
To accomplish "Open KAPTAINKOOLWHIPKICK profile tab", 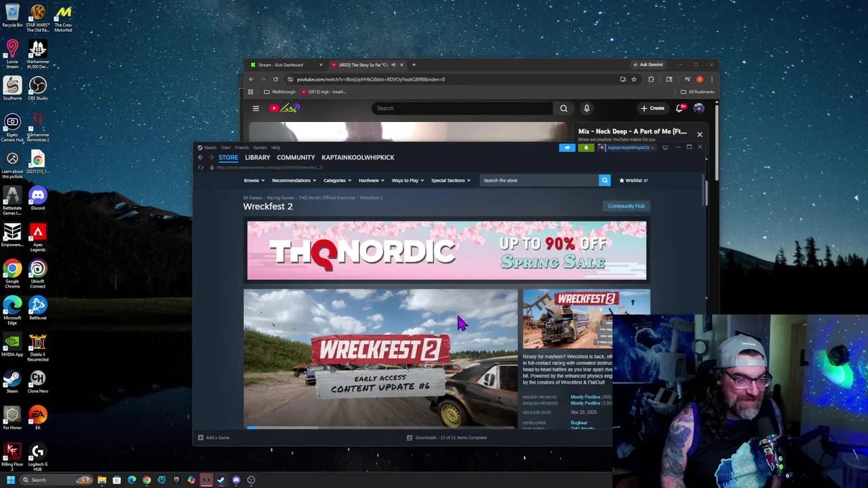I will coord(358,157).
